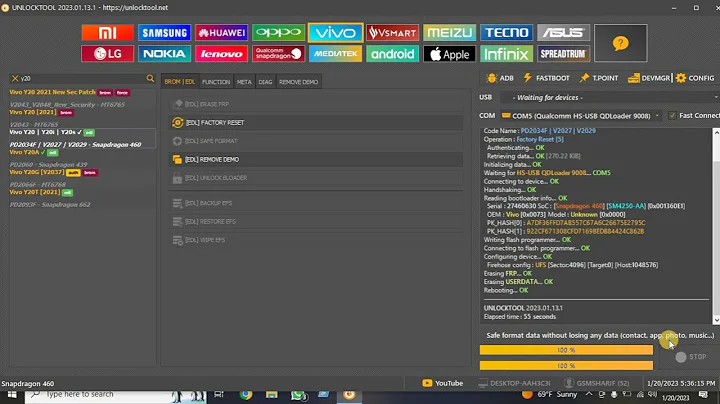Screen dimensions: 720x404
Task: Clear the y20 search with X icon
Action: pyautogui.click(x=15, y=79)
